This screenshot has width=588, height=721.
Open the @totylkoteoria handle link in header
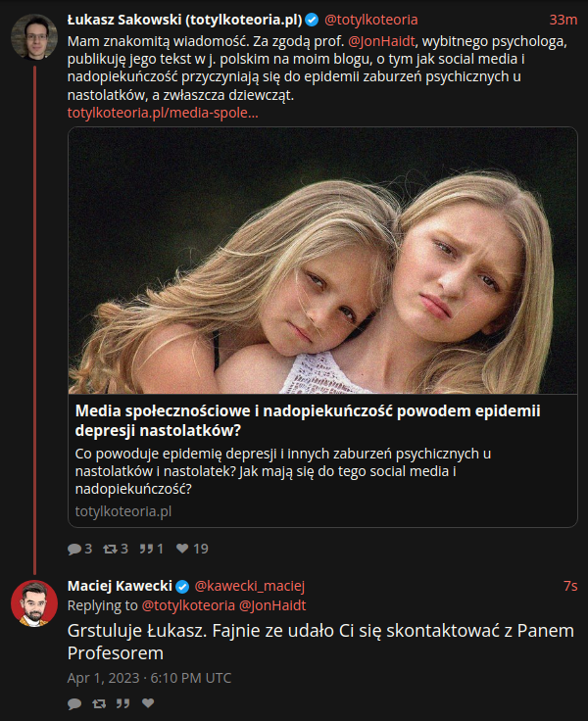(x=370, y=20)
